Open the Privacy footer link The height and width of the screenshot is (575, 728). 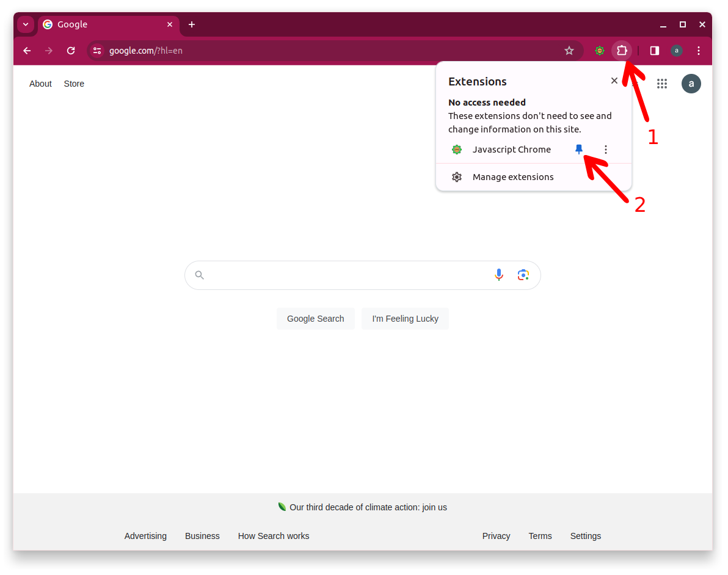click(496, 536)
